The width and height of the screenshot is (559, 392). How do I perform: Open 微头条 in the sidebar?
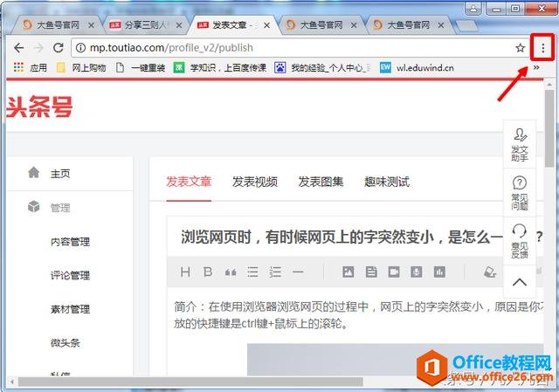[65, 343]
